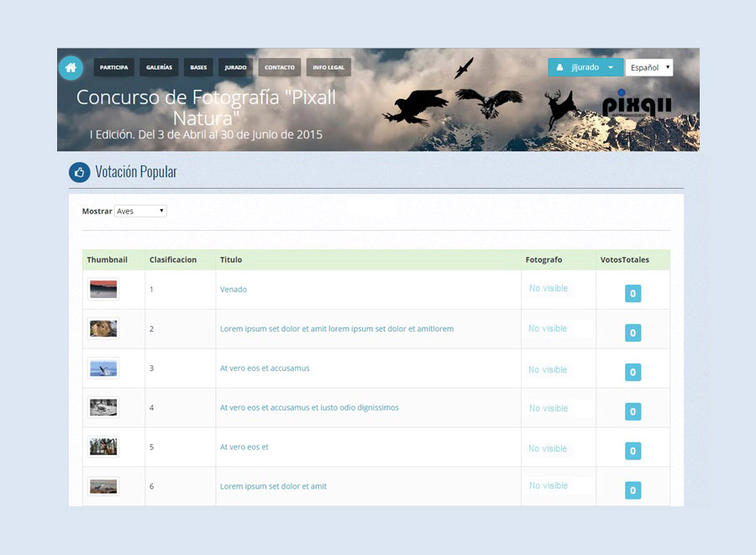Screen dimensions: 756x555
Task: Click 'No visible' in classification row 4
Action: (x=549, y=408)
